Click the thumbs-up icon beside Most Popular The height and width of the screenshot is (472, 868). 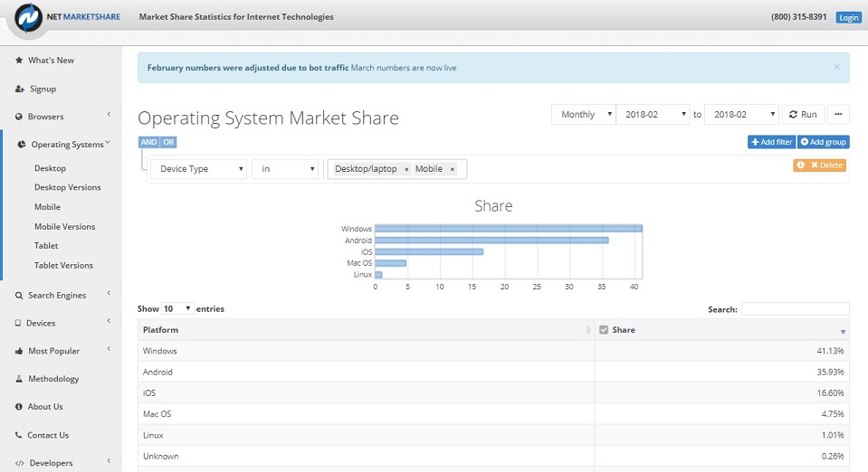(x=19, y=352)
